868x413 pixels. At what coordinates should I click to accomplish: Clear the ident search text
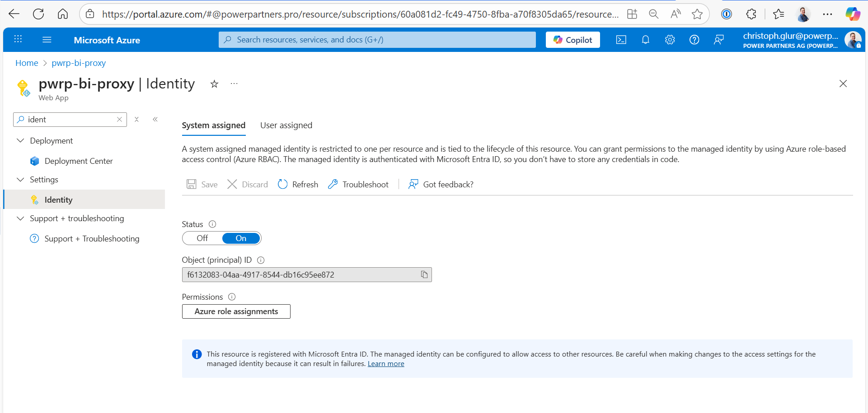119,120
